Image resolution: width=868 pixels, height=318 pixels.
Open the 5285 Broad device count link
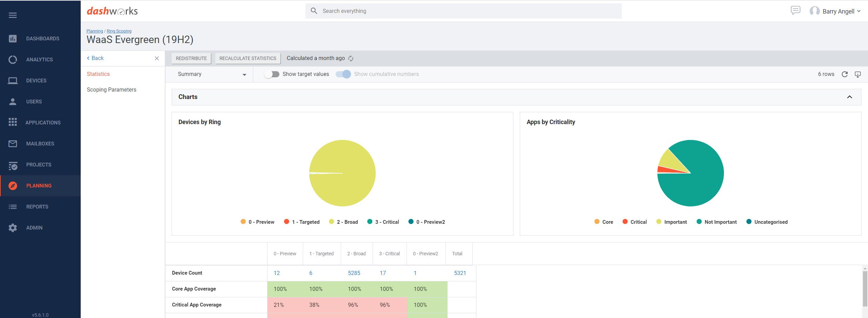click(354, 273)
